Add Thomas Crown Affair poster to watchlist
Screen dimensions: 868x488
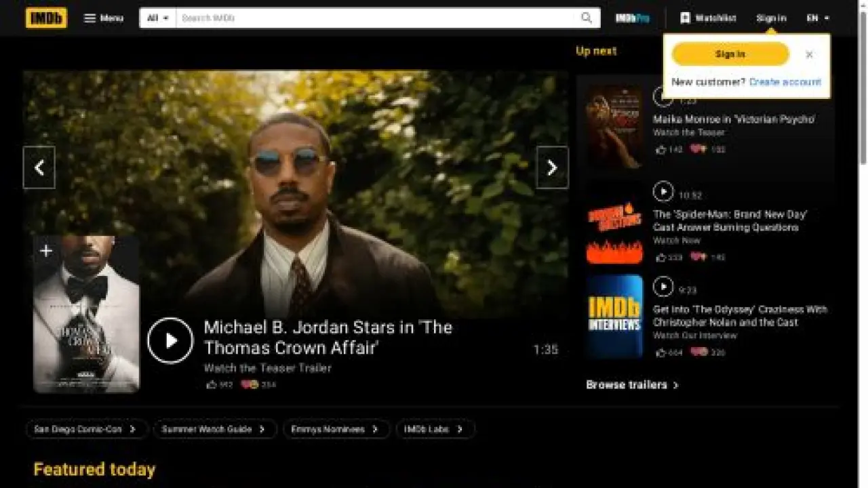45,251
